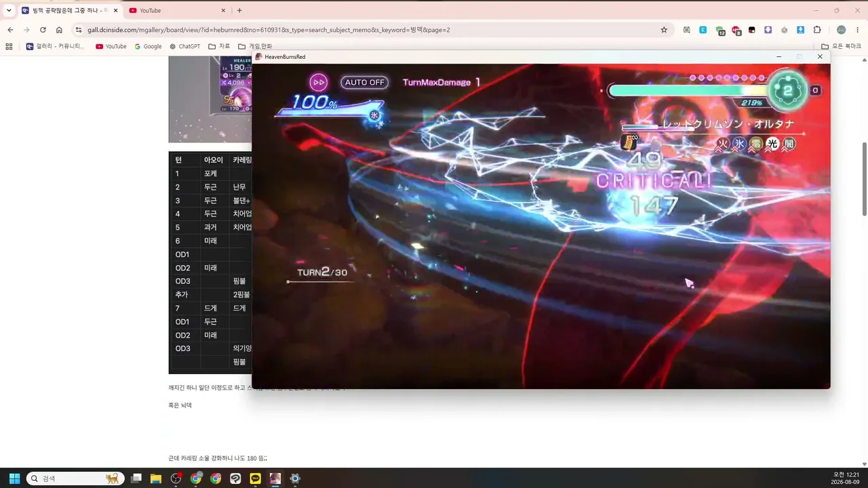Click the blue download arrow extension icon
Viewport: 868px width, 488px height.
800,30
